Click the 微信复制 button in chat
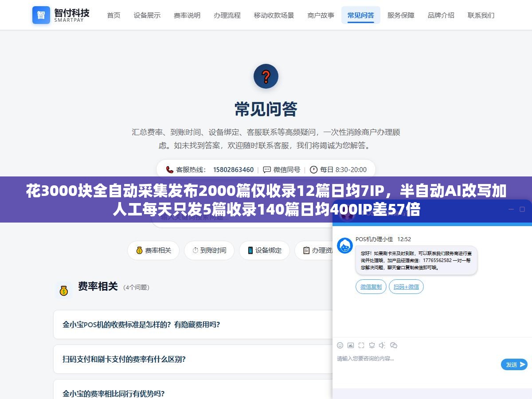Viewport: 532px width, 399px height. tap(371, 286)
